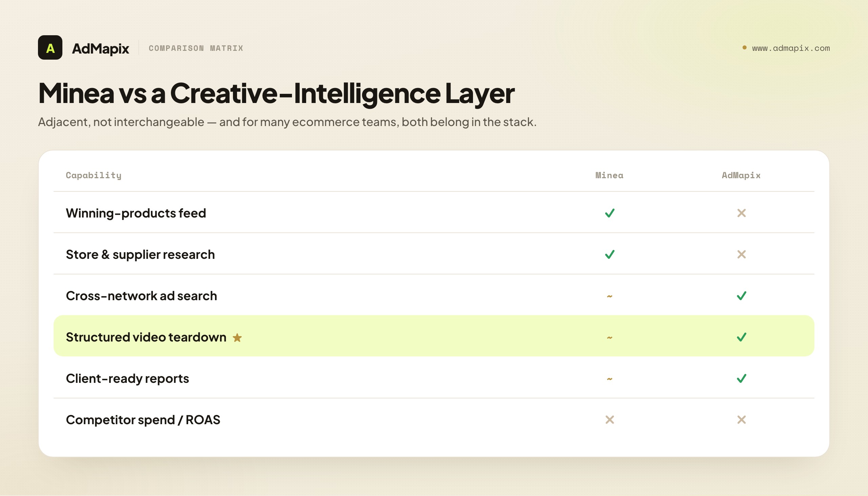Click Minea's partial tilde for Client-ready reports
This screenshot has height=496, width=868.
[610, 379]
